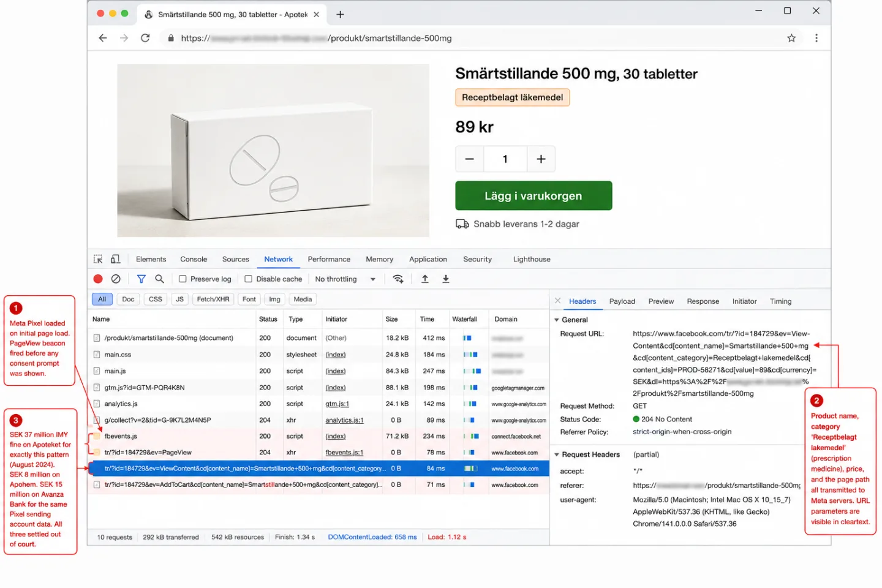Image resolution: width=882 pixels, height=588 pixels.
Task: Open the Sources DevTools tab
Action: tap(235, 259)
